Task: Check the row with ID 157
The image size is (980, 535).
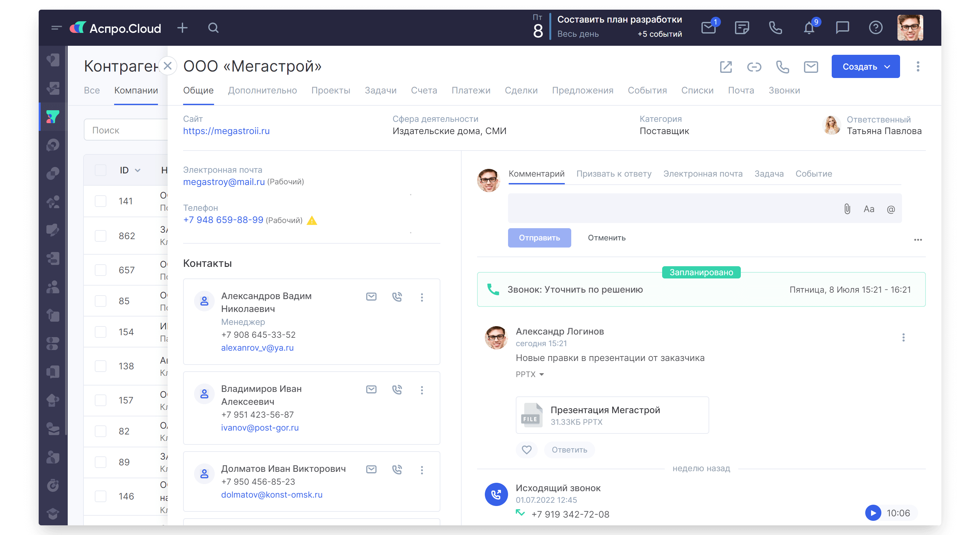Action: (101, 400)
